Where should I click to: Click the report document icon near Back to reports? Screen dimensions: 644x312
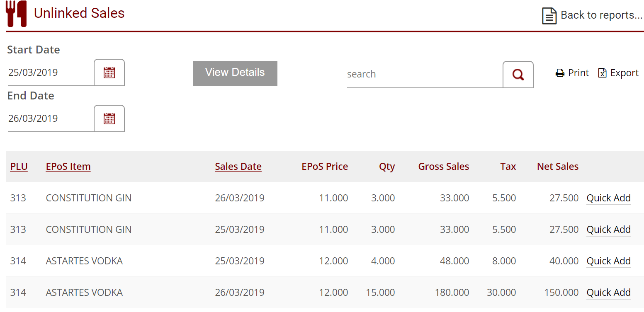tap(549, 15)
